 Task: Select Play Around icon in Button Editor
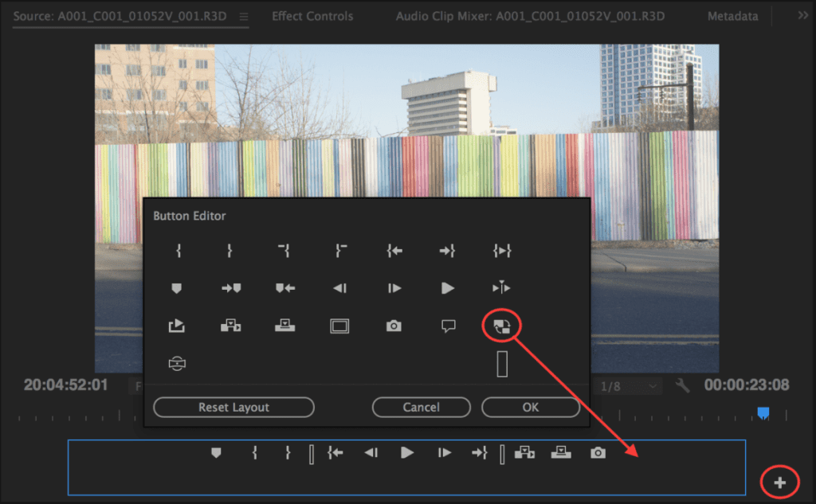[x=502, y=287]
